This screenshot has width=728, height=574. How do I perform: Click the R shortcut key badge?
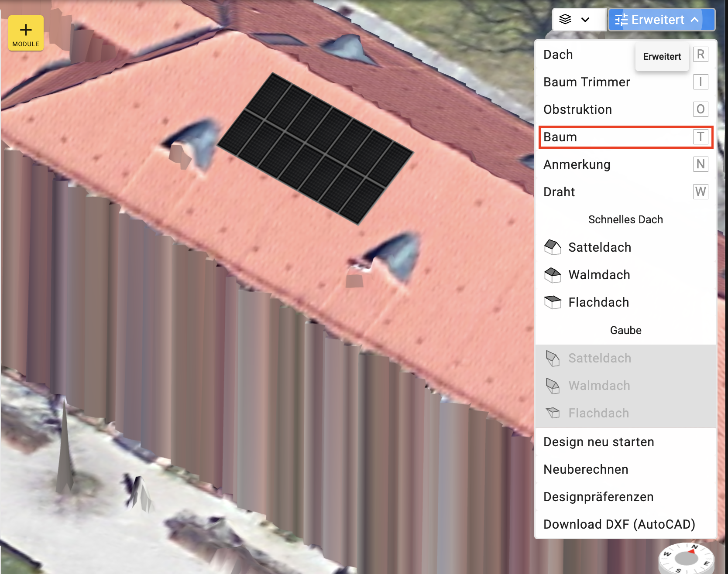pyautogui.click(x=701, y=55)
